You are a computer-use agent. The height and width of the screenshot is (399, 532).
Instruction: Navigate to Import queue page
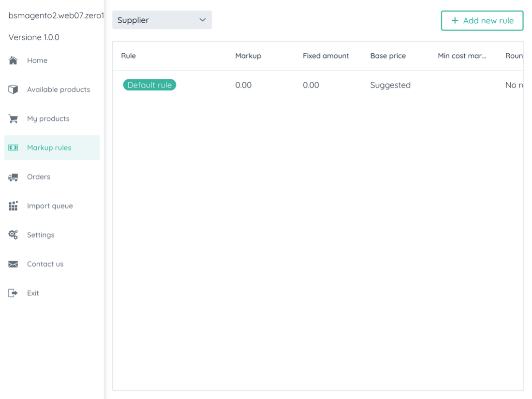50,206
